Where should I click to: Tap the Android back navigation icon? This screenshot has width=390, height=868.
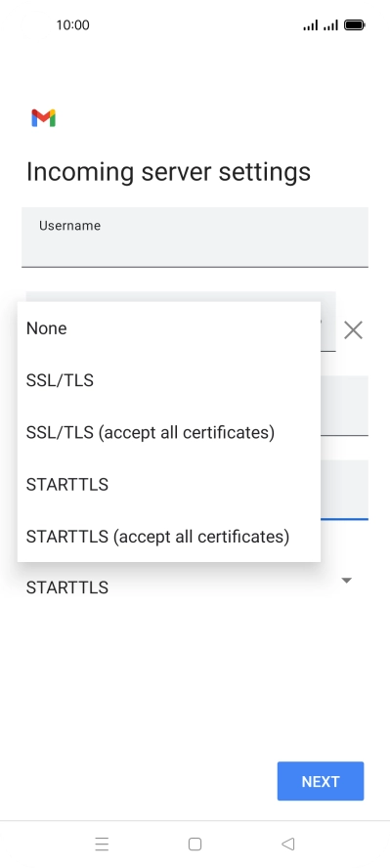(x=287, y=844)
